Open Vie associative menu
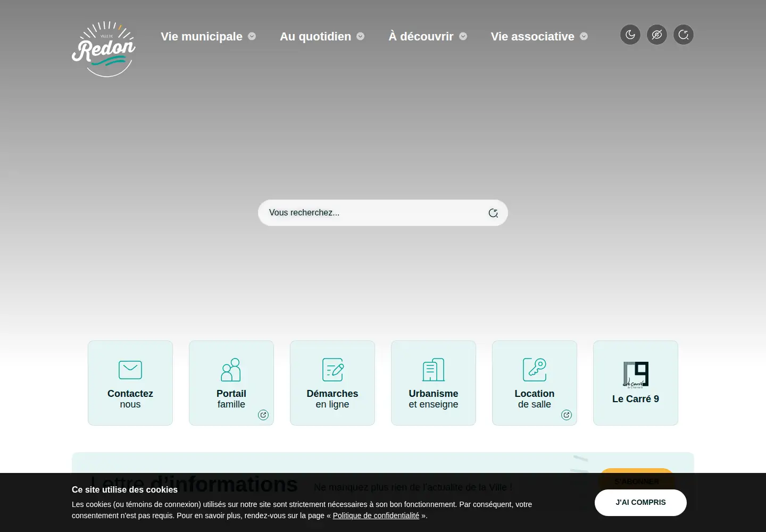The image size is (766, 532). point(532,36)
